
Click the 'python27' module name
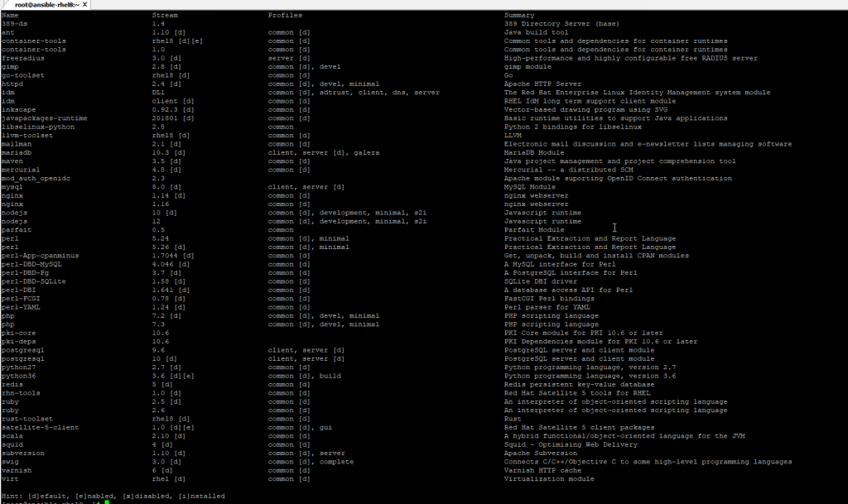coord(19,367)
